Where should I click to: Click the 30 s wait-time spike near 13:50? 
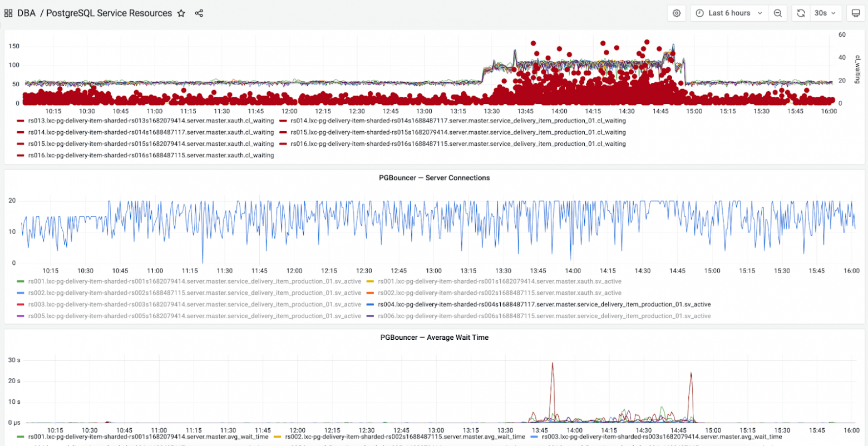(552, 364)
